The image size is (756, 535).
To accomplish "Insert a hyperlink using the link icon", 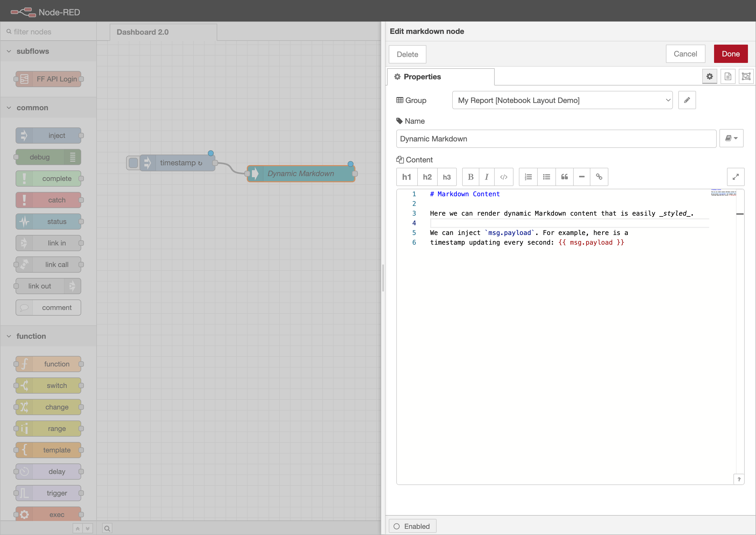I will point(599,177).
